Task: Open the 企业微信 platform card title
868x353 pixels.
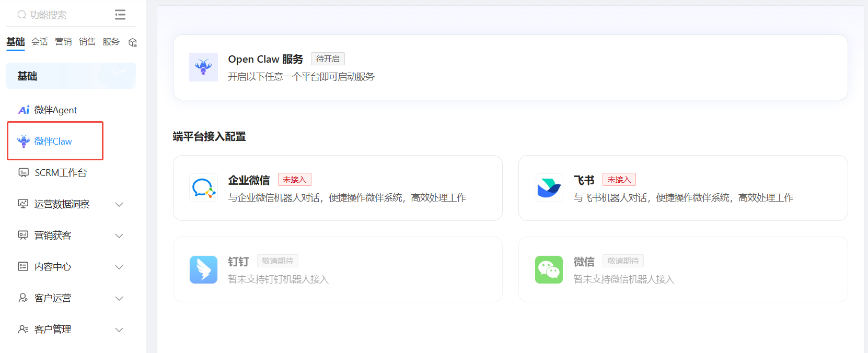Action: (x=249, y=180)
